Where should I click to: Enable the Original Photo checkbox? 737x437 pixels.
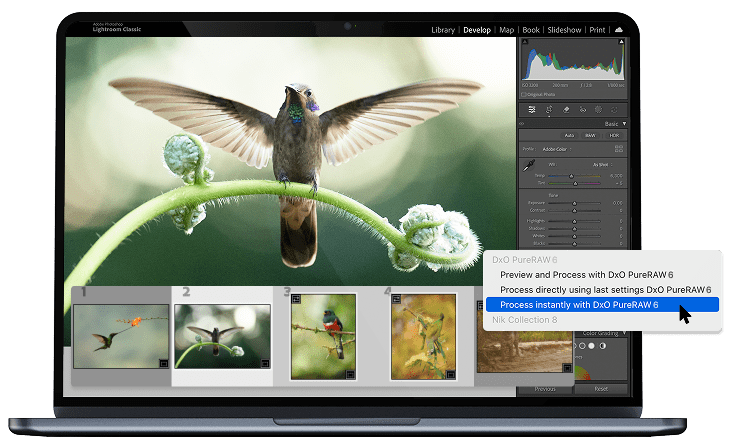tap(524, 94)
